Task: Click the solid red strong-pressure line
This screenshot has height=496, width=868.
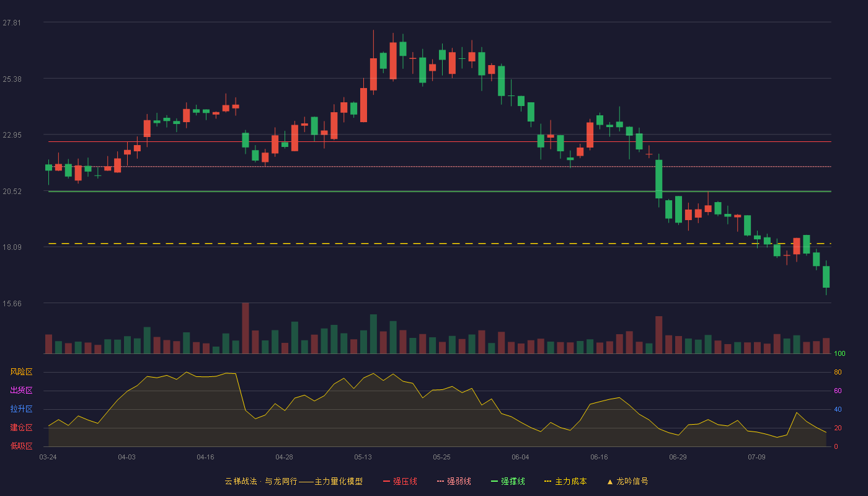Action: (440, 142)
